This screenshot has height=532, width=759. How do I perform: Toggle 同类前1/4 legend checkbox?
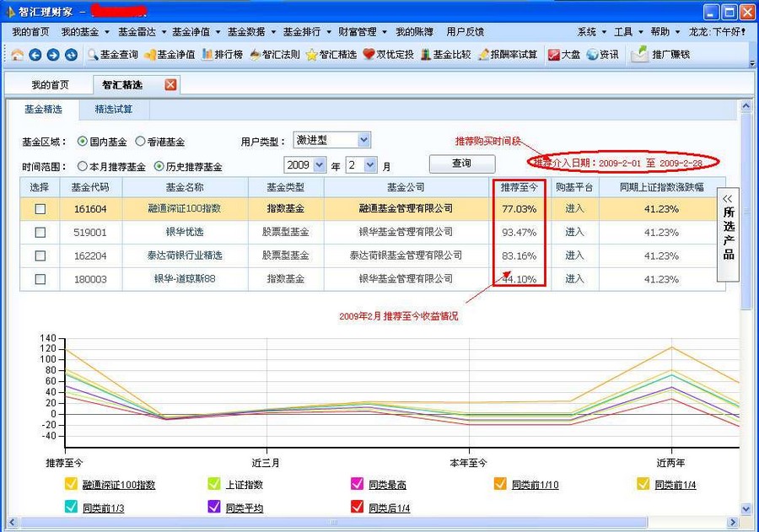tap(643, 484)
